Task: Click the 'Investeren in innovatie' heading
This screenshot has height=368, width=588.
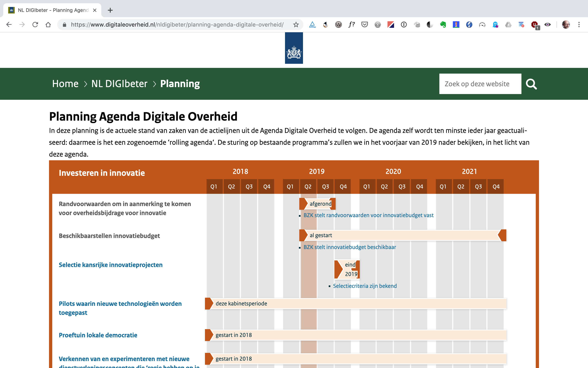Action: pyautogui.click(x=102, y=173)
